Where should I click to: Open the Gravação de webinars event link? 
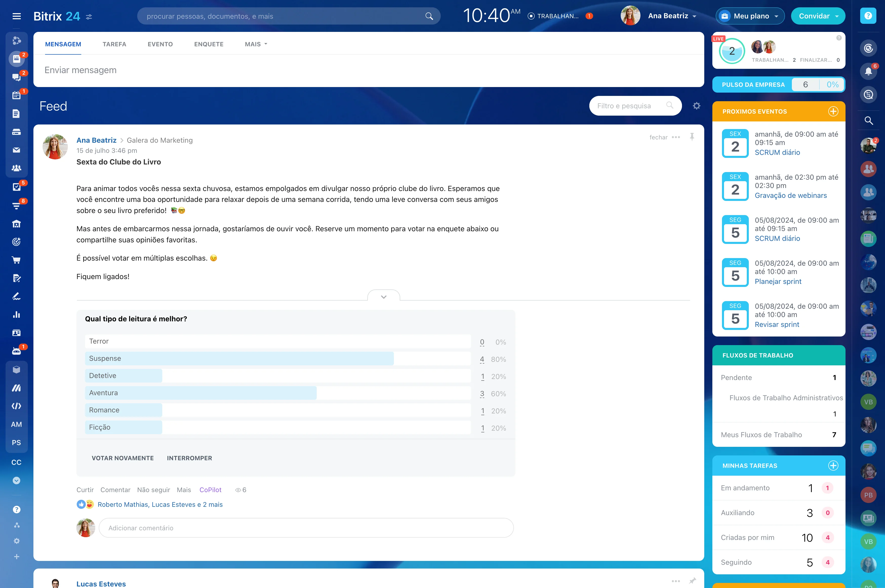(791, 195)
